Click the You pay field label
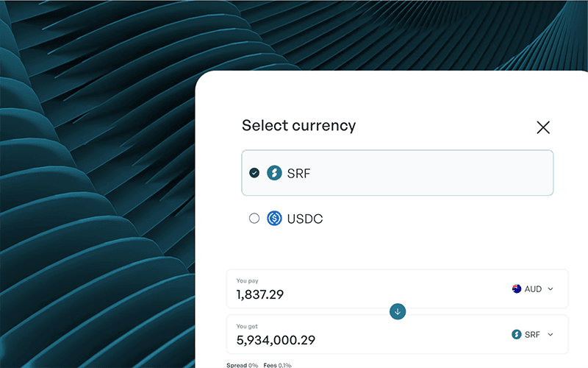This screenshot has height=368, width=588. (x=247, y=280)
